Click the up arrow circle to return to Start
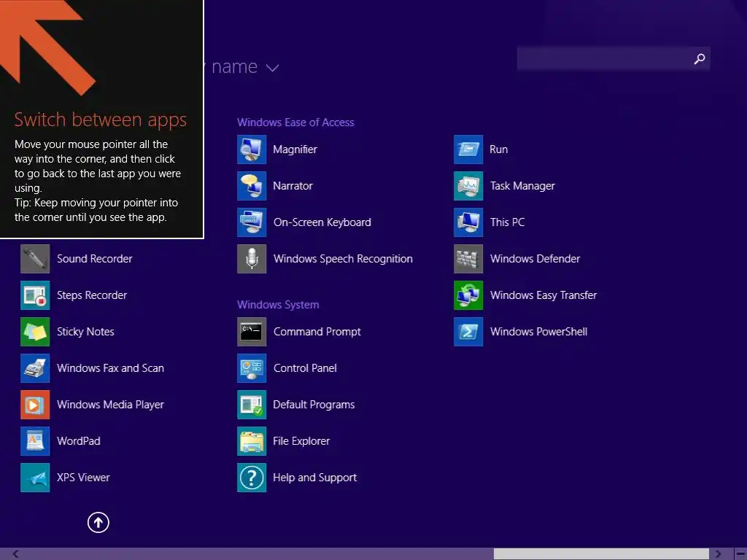Screen dimensions: 747x560 point(98,522)
